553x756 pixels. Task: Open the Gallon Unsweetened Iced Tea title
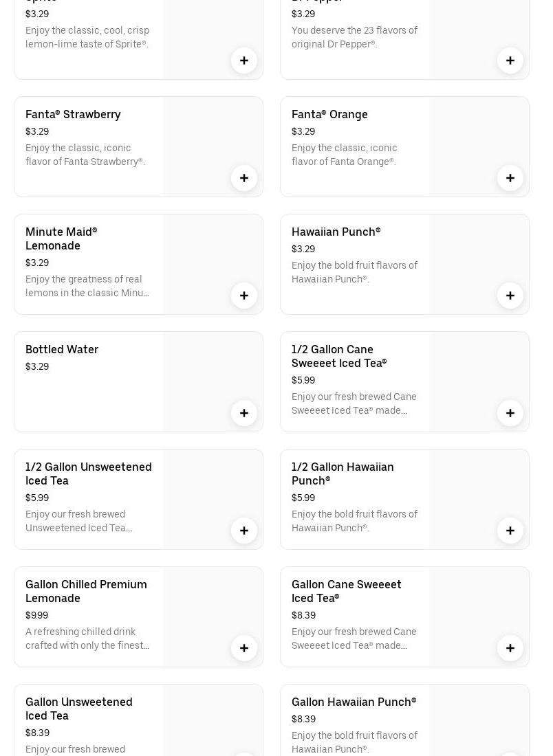79,709
